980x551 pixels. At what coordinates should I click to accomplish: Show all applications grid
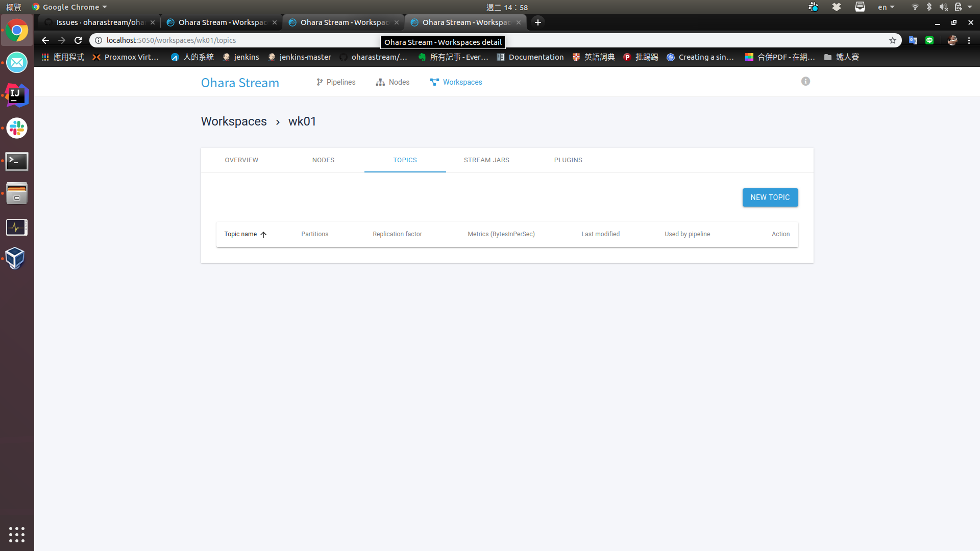click(17, 534)
